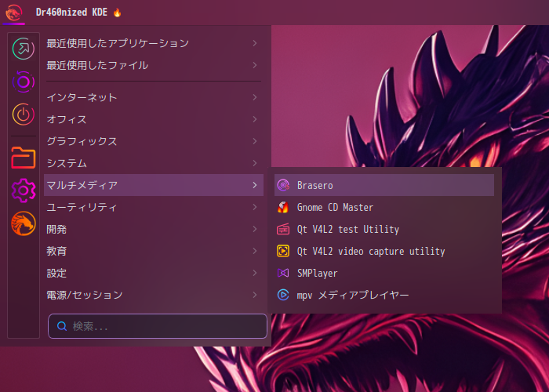This screenshot has height=392, width=549.
Task: Click the 開発 label
Action: tap(56, 229)
